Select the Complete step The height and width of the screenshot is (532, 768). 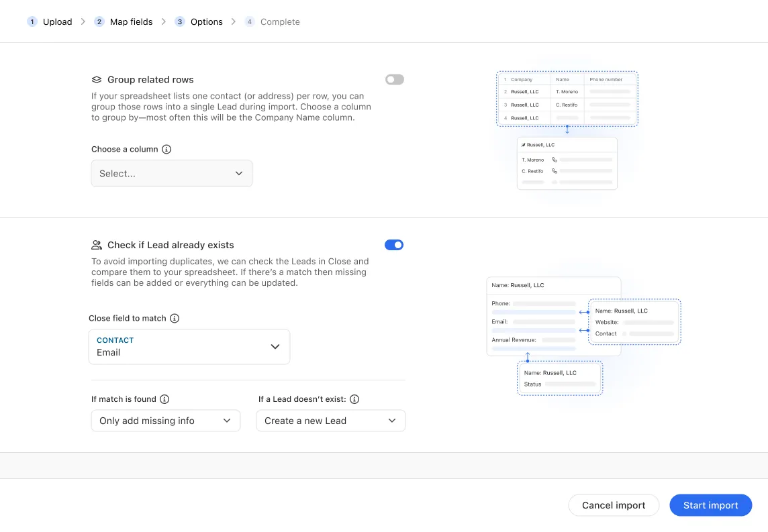click(x=280, y=21)
